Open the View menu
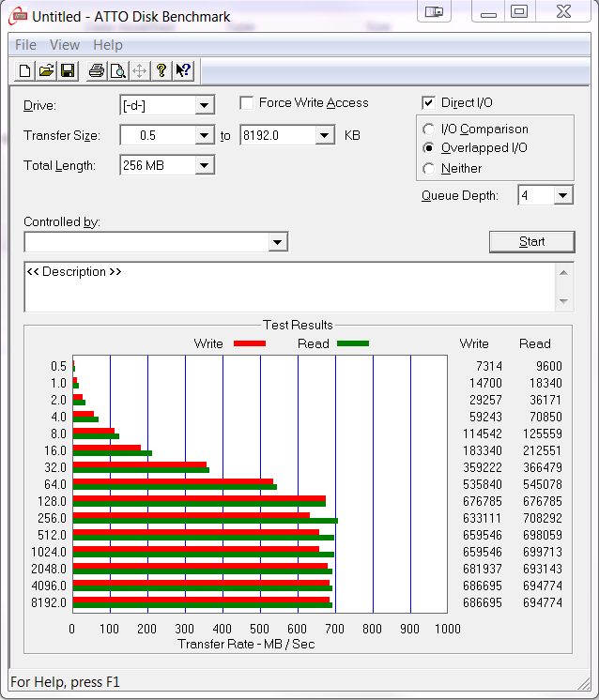Viewport: 599px width, 700px height. 65,45
